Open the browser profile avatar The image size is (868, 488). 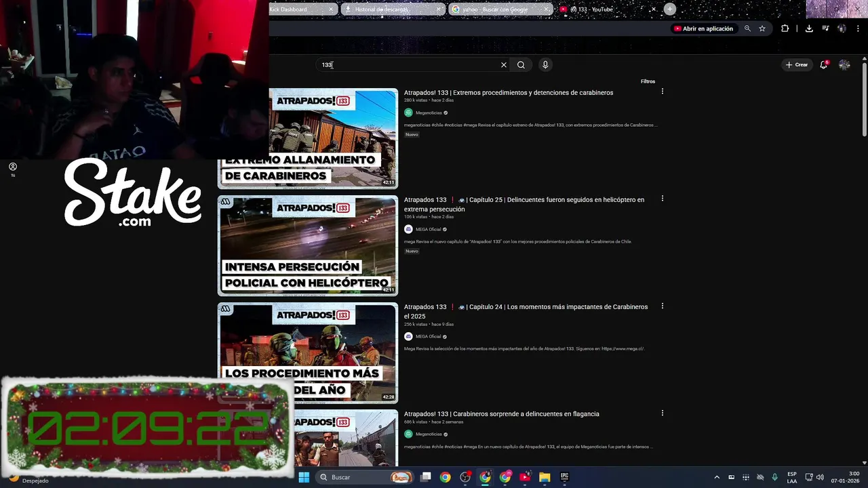pyautogui.click(x=842, y=28)
